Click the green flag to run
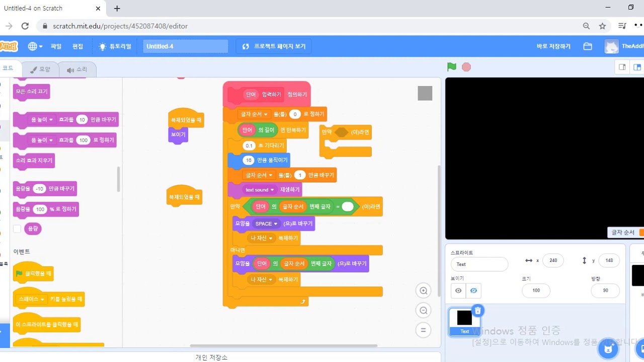Image resolution: width=644 pixels, height=362 pixels. (x=452, y=67)
